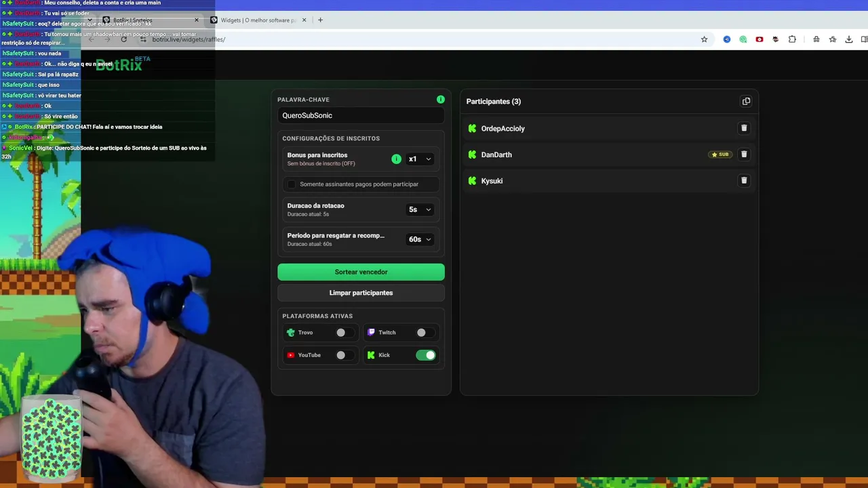Open the green clock browser extension
The image size is (868, 488).
[743, 39]
